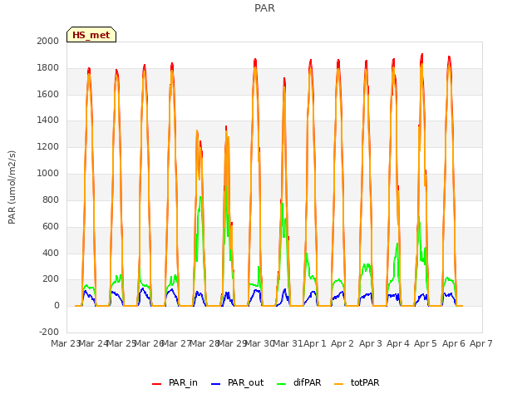Click the -200 y-axis tick label
Image resolution: width=532 pixels, height=399 pixels.
tap(49, 332)
